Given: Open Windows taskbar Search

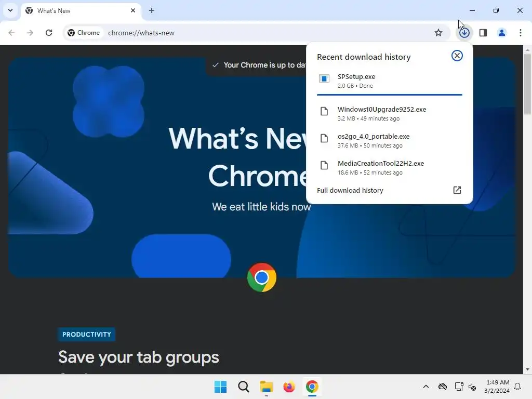Looking at the screenshot, I should point(243,387).
